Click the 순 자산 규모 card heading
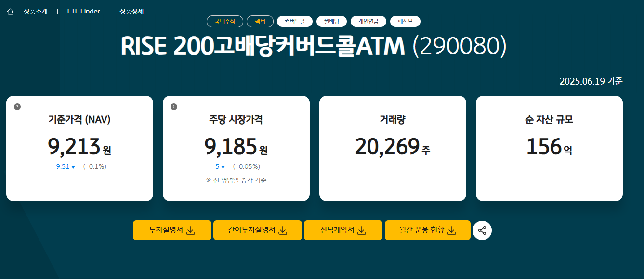 click(x=549, y=120)
